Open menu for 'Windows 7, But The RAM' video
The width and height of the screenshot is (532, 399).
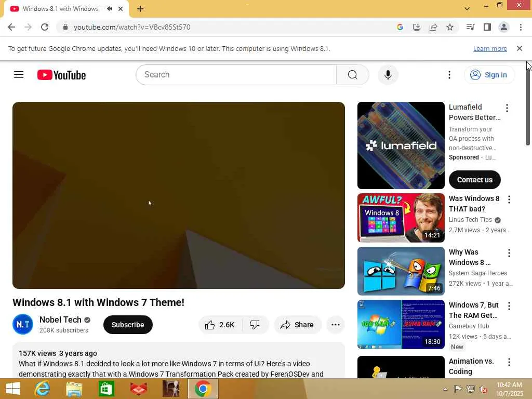509,306
